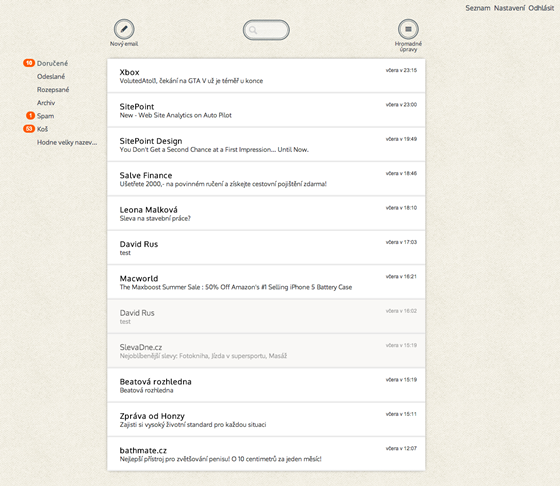This screenshot has height=486, width=560.
Task: Open the read SlevaDne.cz email
Action: pos(266,351)
